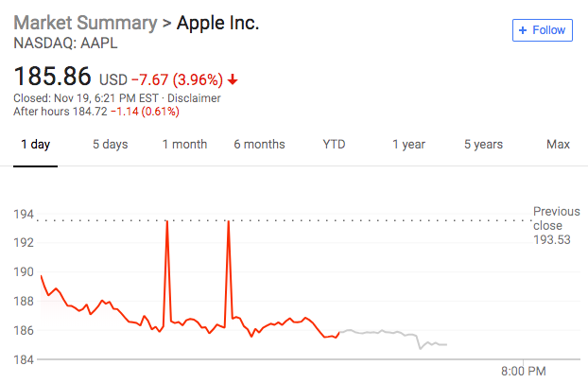Show the 6 months range
Screen dimensions: 588x383
tap(259, 145)
